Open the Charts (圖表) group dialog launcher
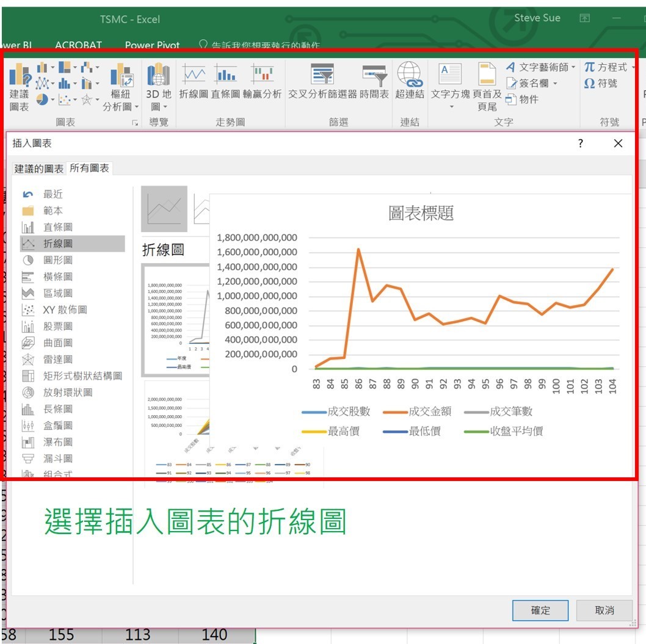The width and height of the screenshot is (646, 644). [x=135, y=123]
